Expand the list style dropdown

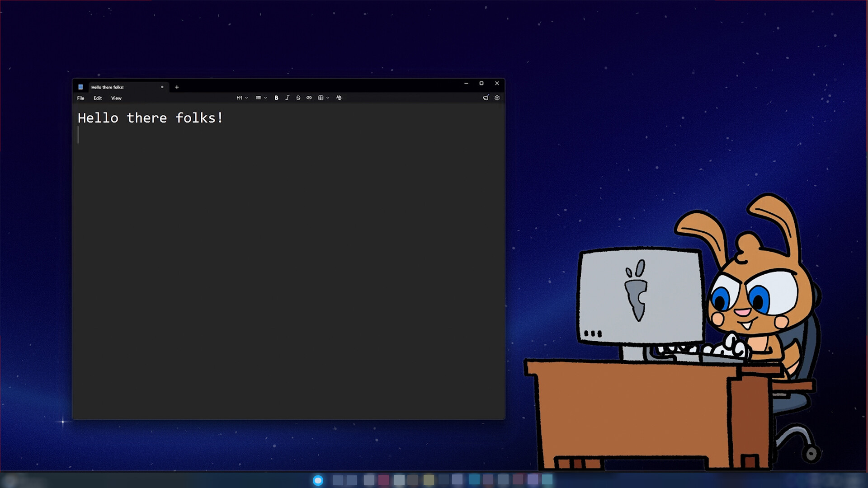click(x=261, y=98)
